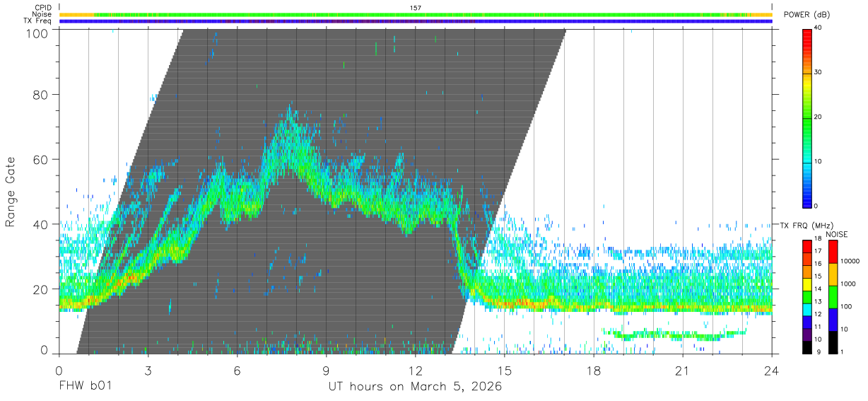The width and height of the screenshot is (868, 401).
Task: Click the FHW b01 radar label
Action: click(x=85, y=387)
